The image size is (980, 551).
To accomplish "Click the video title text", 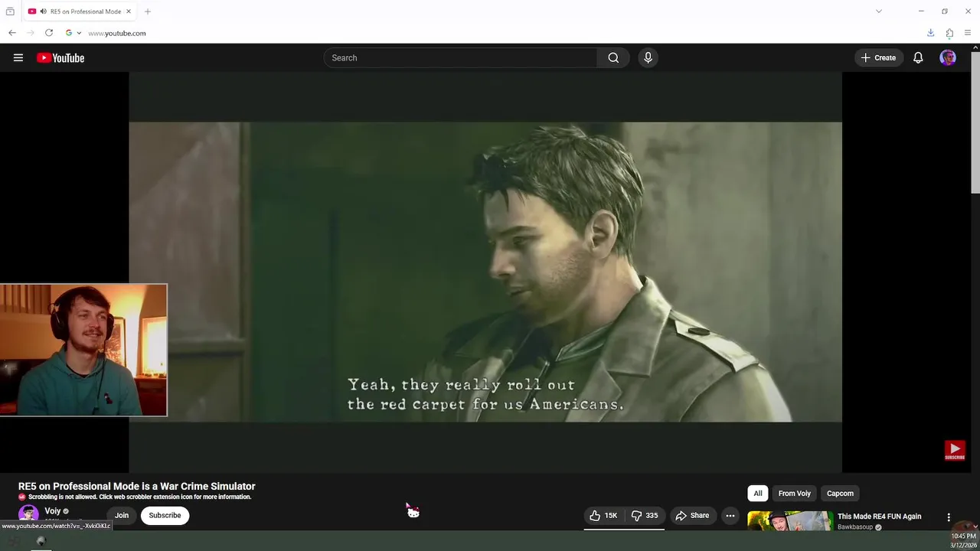I will pos(137,486).
